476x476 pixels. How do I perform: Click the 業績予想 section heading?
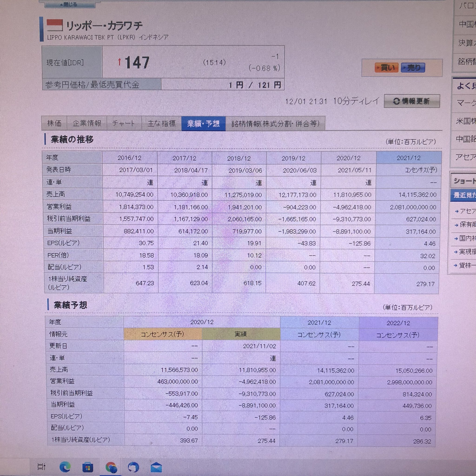(70, 305)
